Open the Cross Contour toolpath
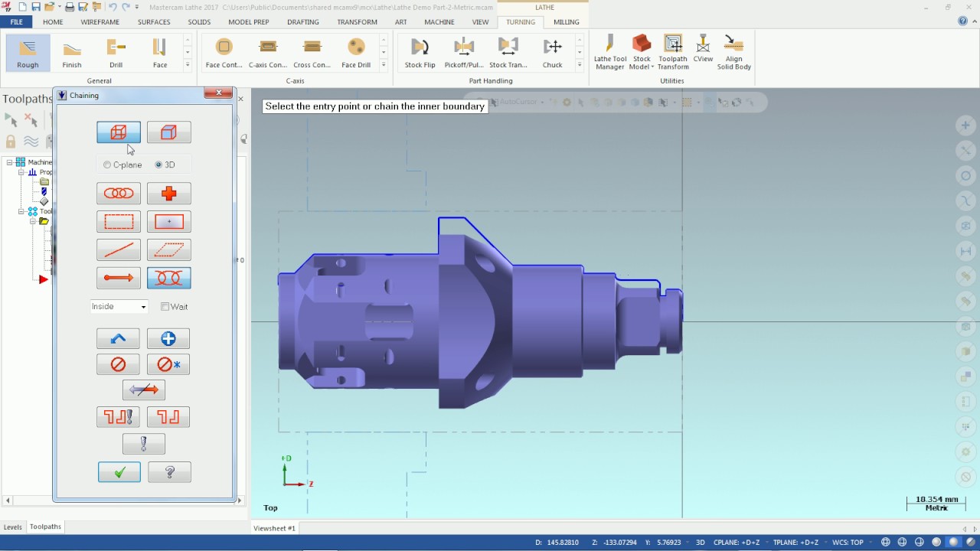Viewport: 980px width, 551px height. 312,54
